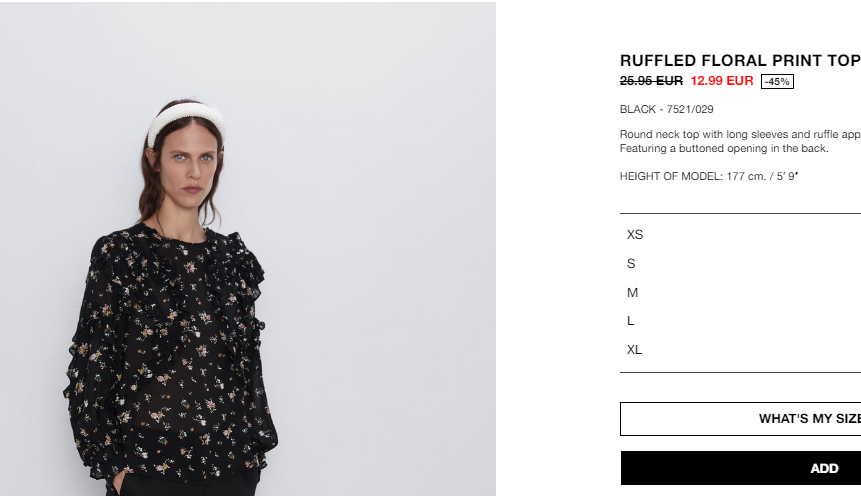Screen dimensions: 861x496
Task: Select size XS
Action: (740, 235)
